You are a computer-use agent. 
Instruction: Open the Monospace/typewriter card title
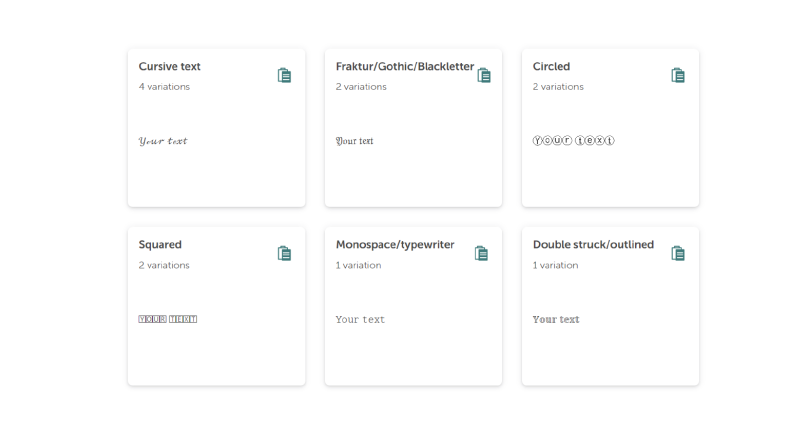click(x=395, y=245)
